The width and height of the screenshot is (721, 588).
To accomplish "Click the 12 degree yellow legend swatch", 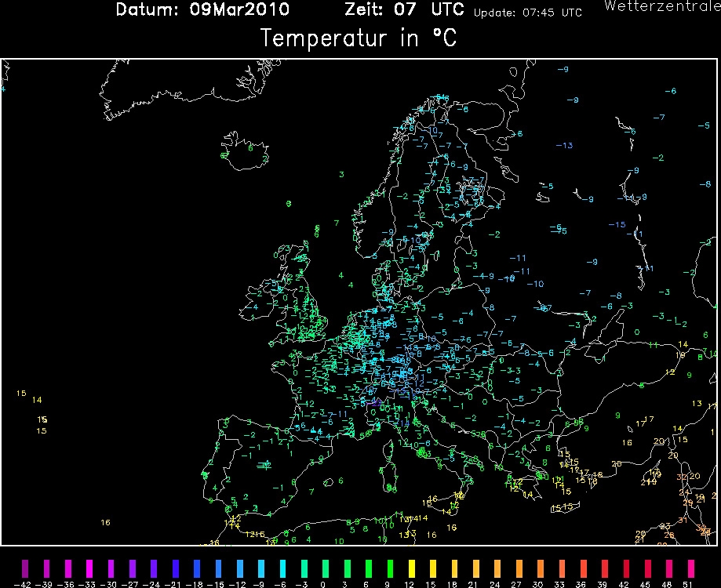I will click(412, 568).
